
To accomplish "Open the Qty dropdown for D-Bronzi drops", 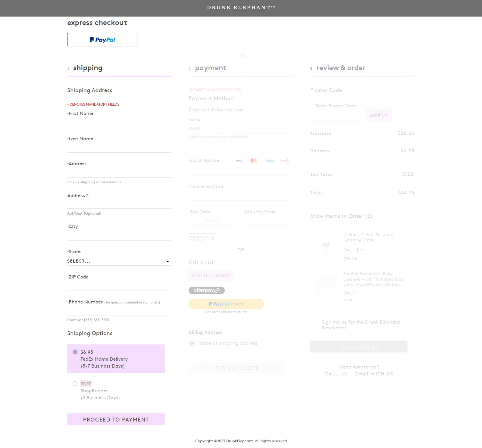I will click(x=360, y=250).
